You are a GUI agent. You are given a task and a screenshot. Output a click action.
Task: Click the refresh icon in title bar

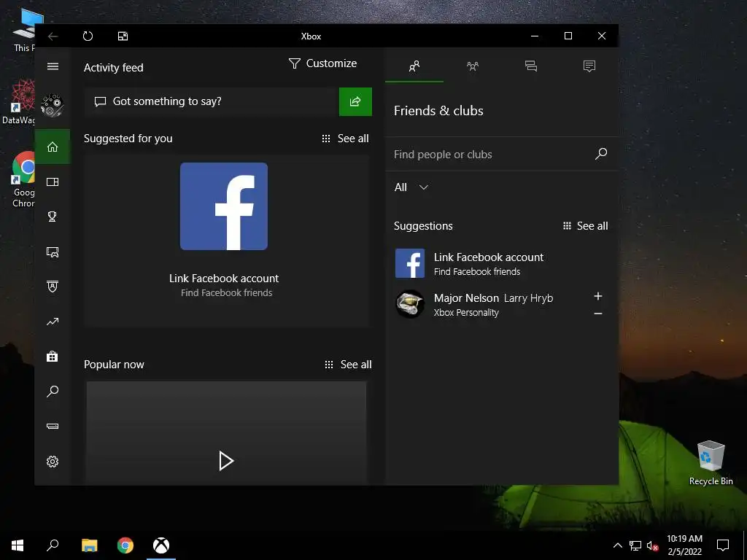pos(88,36)
